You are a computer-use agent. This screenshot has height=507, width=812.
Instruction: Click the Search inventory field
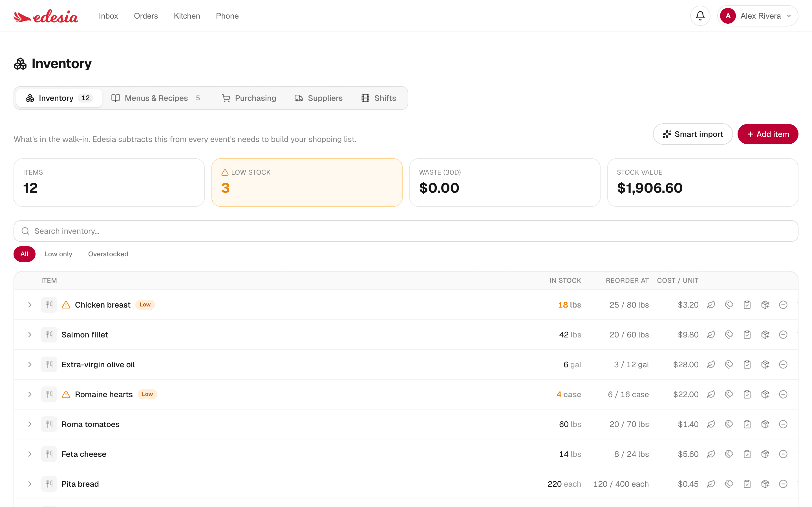pyautogui.click(x=406, y=231)
